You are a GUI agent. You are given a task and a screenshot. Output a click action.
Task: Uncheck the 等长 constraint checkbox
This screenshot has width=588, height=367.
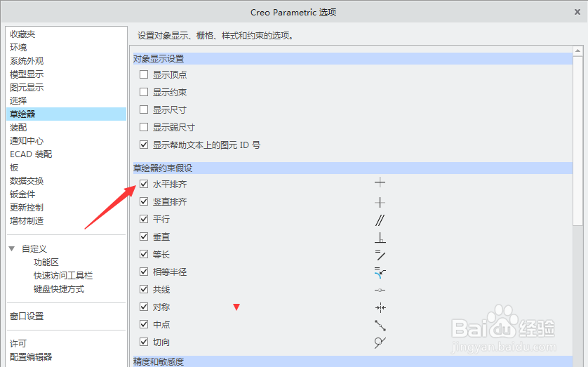[144, 254]
